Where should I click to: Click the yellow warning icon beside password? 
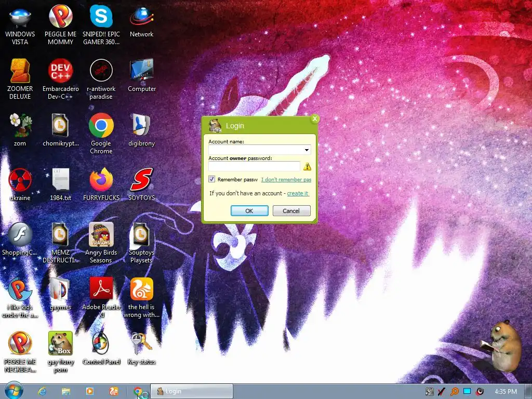pyautogui.click(x=307, y=166)
